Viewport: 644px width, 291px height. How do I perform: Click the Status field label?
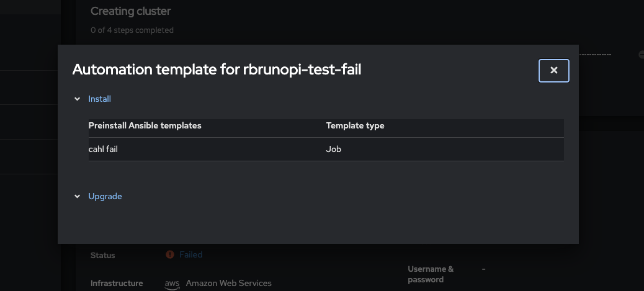point(103,255)
